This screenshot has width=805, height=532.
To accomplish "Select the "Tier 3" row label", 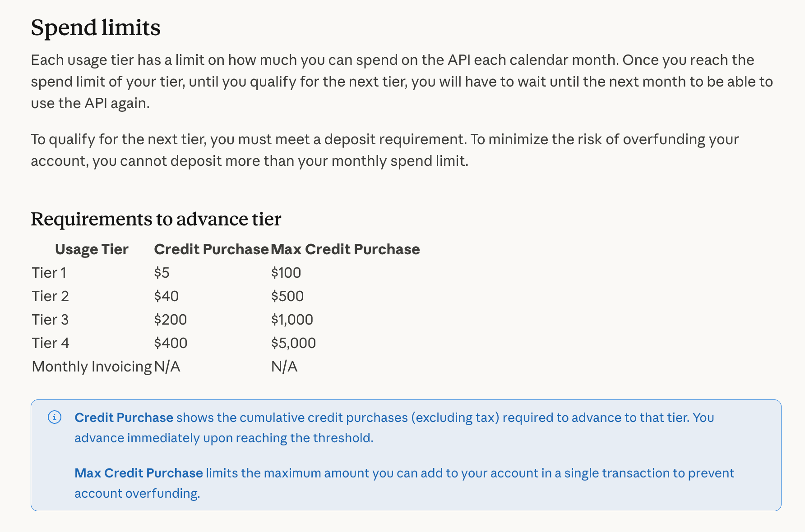I will (50, 320).
